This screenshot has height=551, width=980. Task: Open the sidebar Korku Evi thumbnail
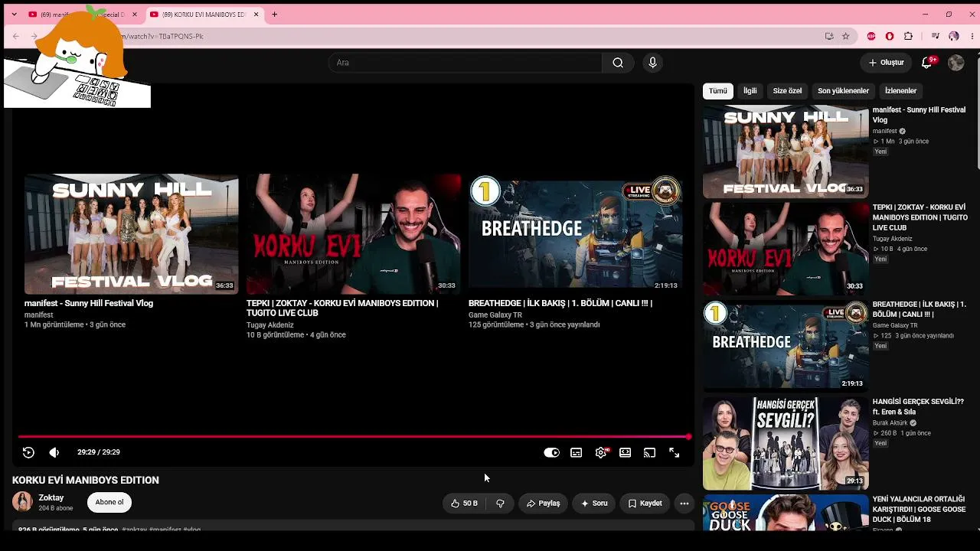[x=786, y=249]
